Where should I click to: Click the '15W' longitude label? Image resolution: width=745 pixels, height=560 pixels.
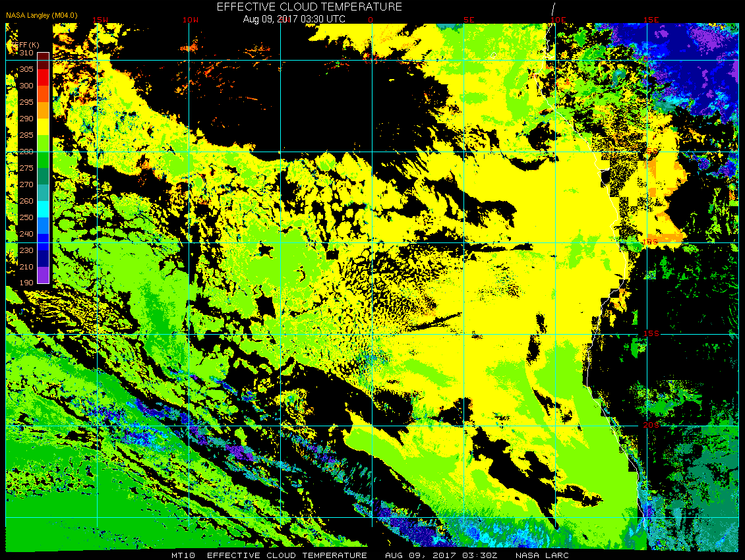click(100, 20)
